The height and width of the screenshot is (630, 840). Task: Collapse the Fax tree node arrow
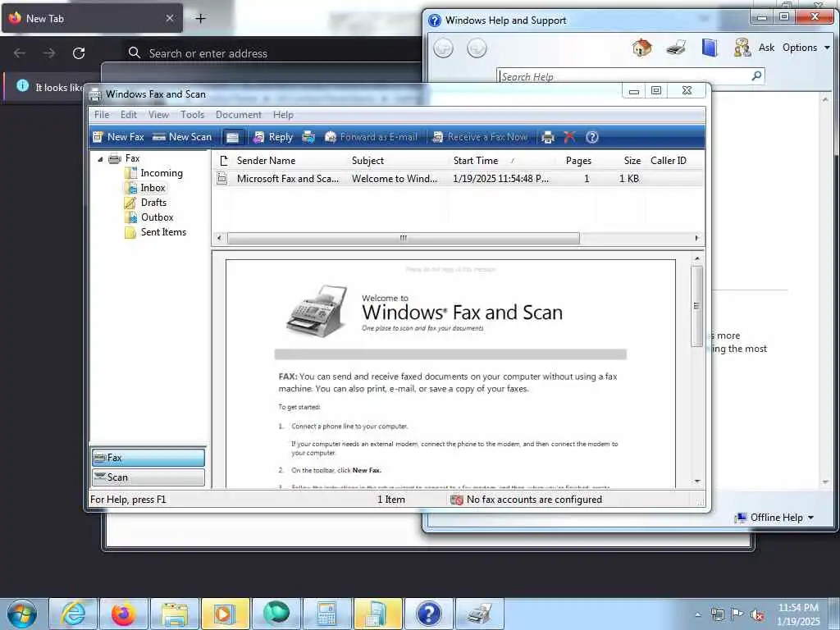pyautogui.click(x=100, y=159)
